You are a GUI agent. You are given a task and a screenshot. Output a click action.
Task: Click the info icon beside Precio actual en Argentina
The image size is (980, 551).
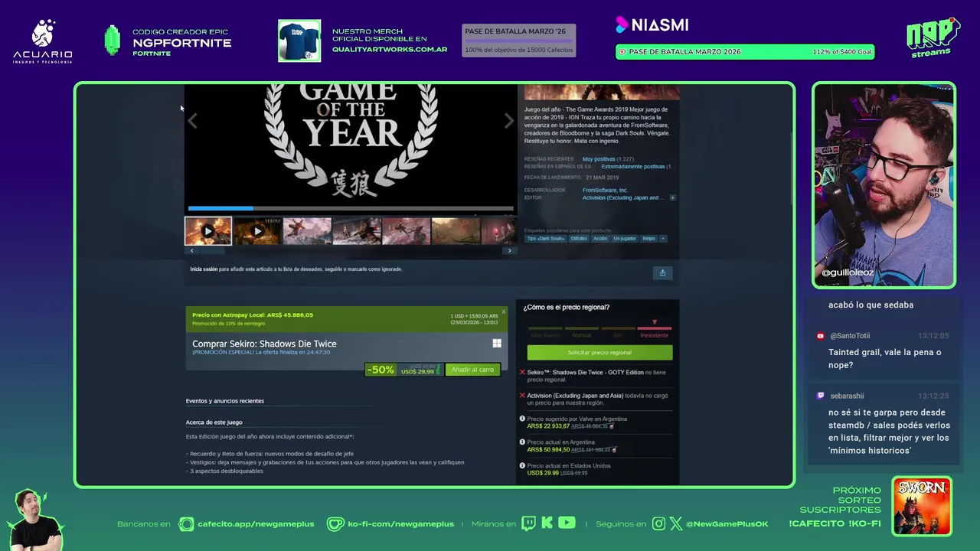(522, 442)
